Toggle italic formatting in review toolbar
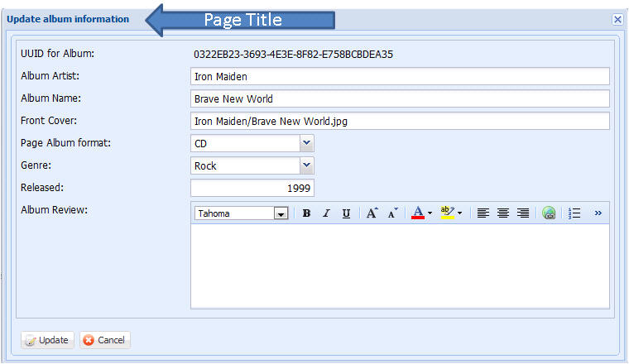 click(327, 213)
